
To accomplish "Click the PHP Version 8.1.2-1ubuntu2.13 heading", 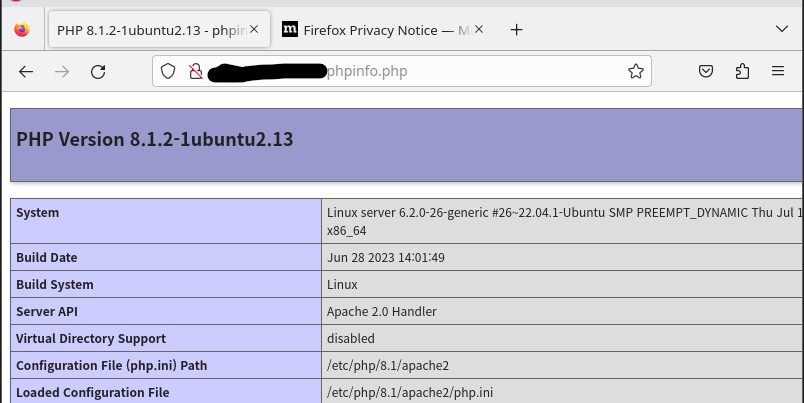I will pyautogui.click(x=155, y=139).
